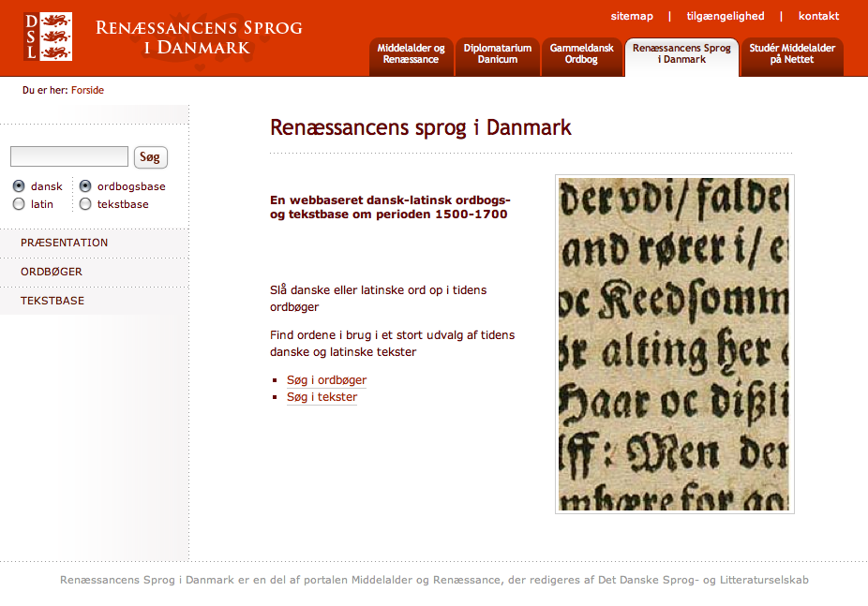Select the dansk radio button
Screen dimensions: 868x606
pyautogui.click(x=19, y=186)
